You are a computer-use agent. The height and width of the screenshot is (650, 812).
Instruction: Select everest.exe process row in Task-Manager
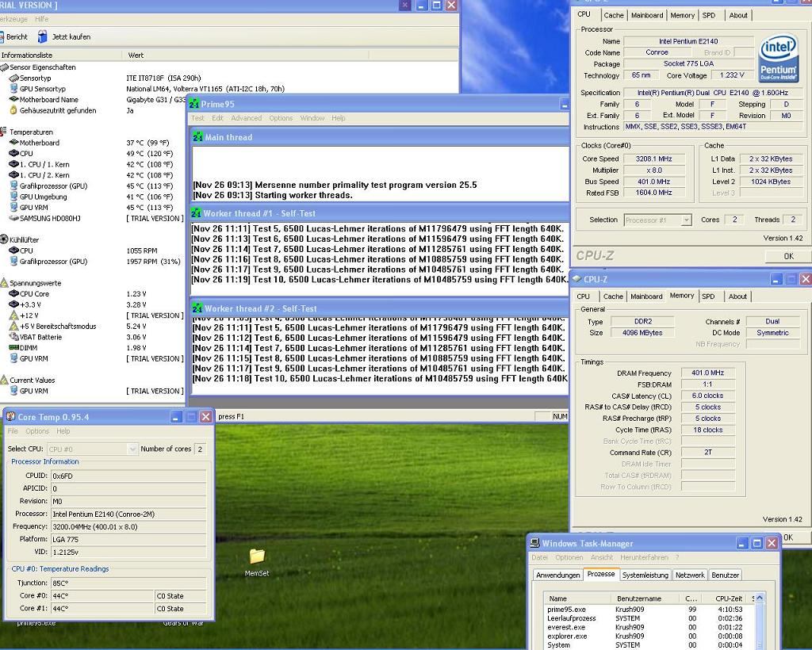(649, 627)
